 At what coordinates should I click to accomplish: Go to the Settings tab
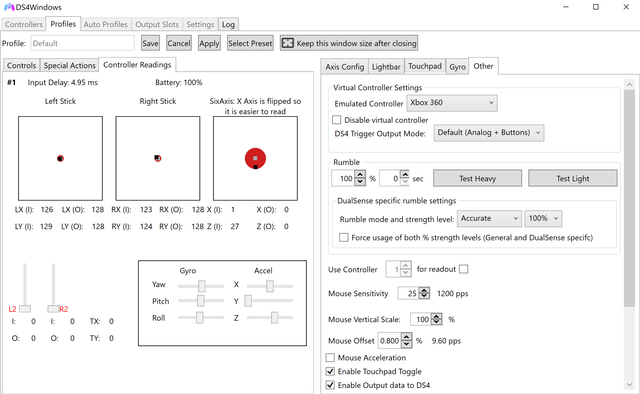pos(200,24)
